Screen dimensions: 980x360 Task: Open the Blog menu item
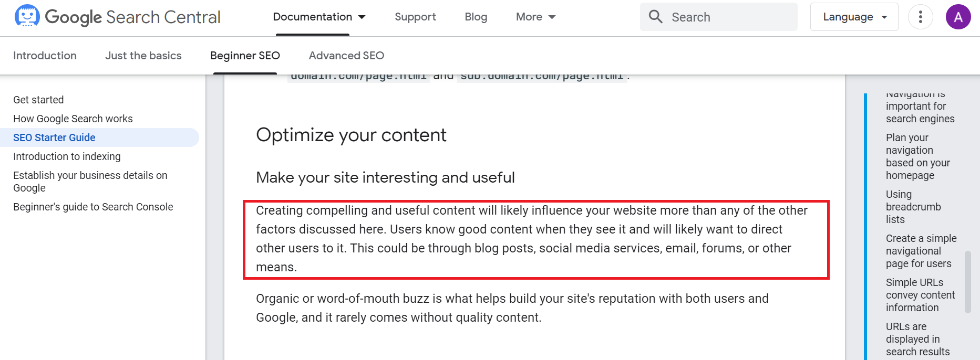[x=476, y=17]
